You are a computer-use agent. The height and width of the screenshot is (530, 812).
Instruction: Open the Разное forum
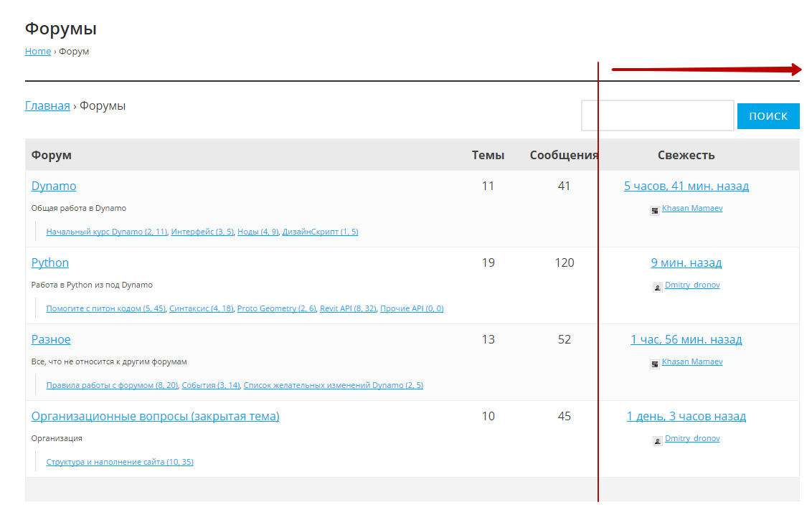[x=51, y=339]
